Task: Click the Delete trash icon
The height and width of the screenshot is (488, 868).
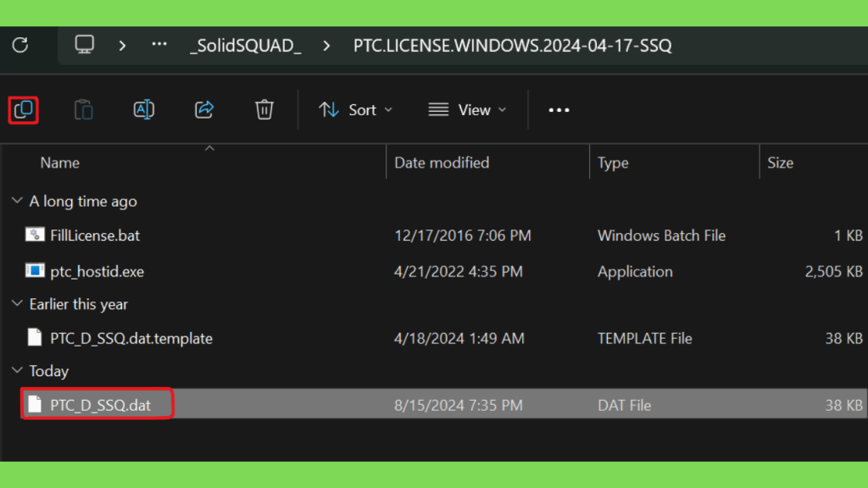Action: click(264, 109)
